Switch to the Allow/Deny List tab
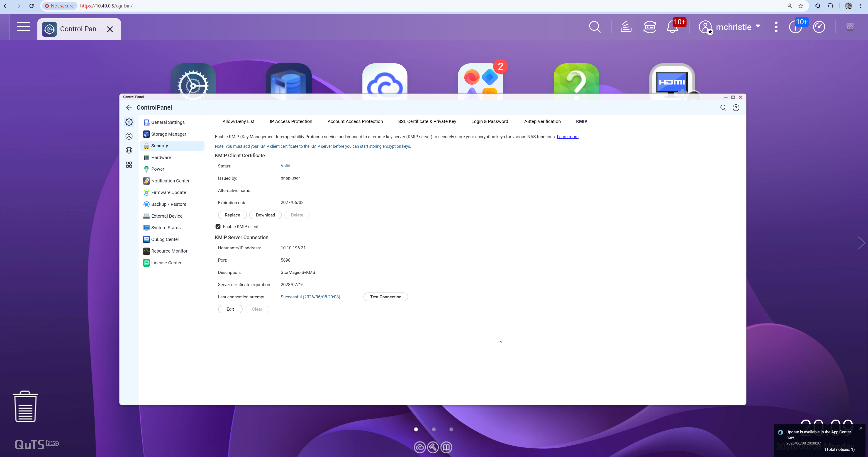 click(x=238, y=121)
